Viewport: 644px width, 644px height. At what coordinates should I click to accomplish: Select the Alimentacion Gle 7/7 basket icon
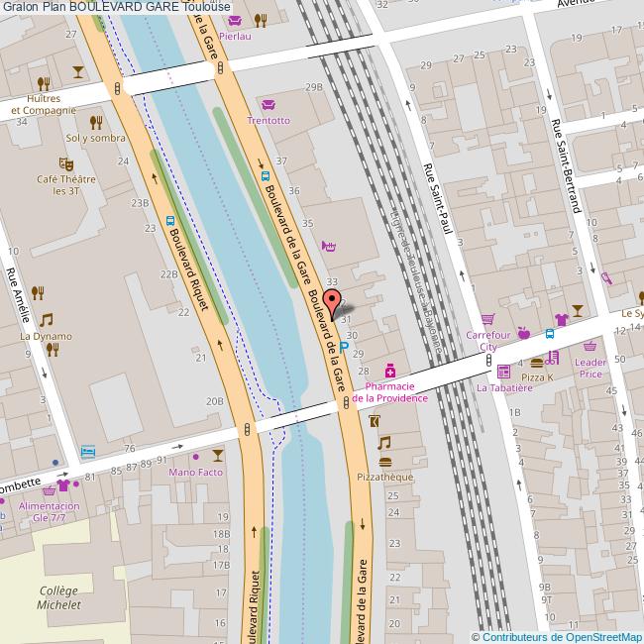(x=48, y=489)
